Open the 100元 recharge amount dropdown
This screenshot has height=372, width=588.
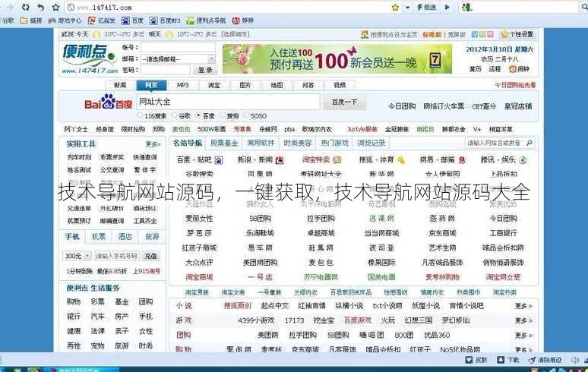point(77,256)
